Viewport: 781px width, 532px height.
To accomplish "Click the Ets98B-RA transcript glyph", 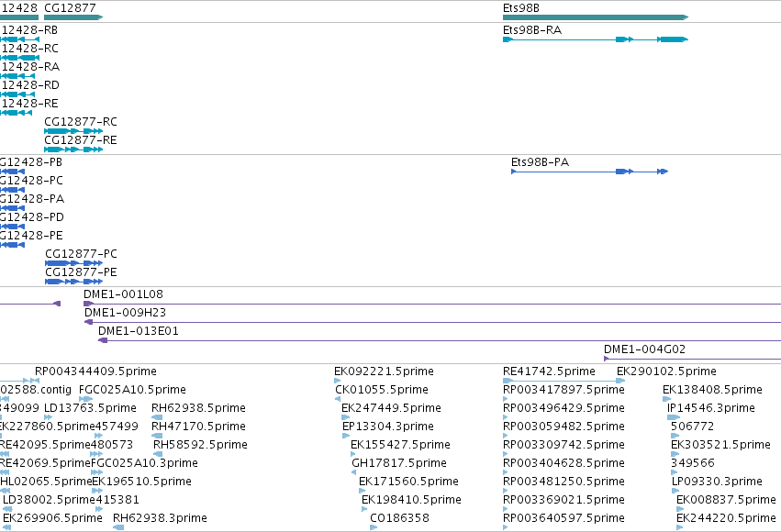I will pos(596,39).
